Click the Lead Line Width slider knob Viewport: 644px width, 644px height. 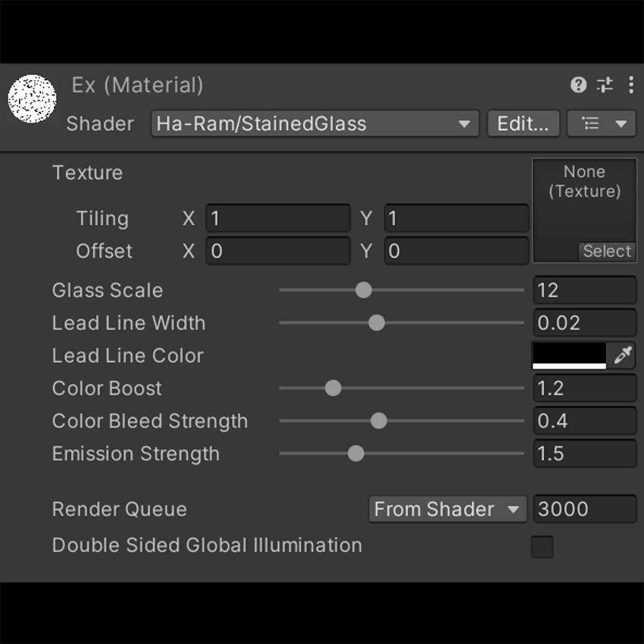click(377, 323)
